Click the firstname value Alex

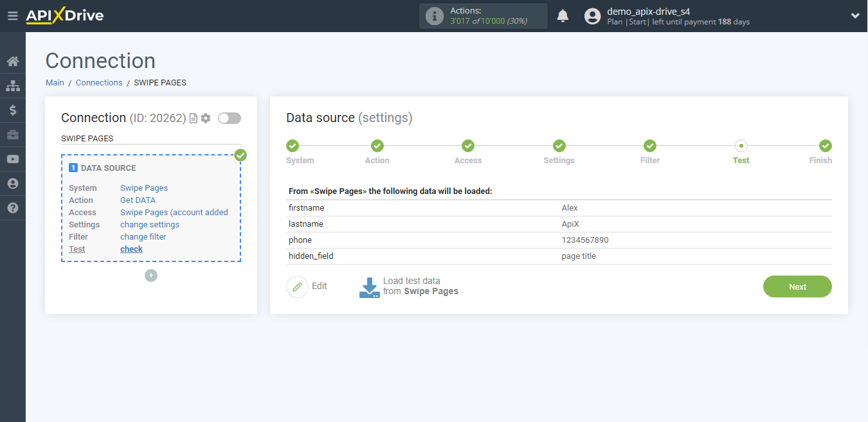(570, 208)
